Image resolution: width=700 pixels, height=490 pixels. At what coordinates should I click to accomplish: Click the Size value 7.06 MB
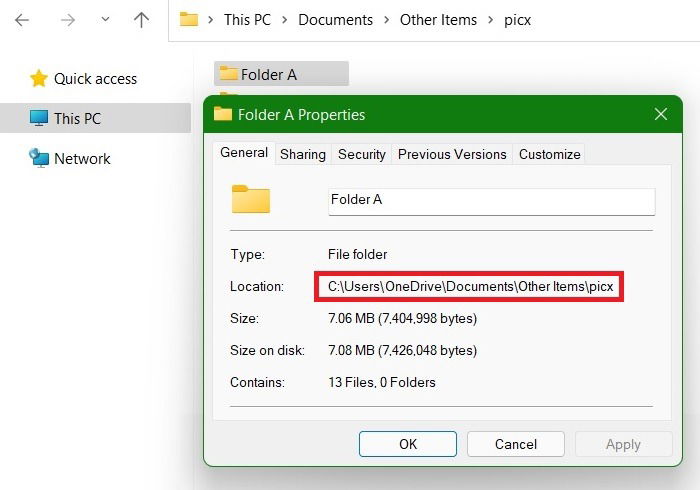[x=402, y=319]
